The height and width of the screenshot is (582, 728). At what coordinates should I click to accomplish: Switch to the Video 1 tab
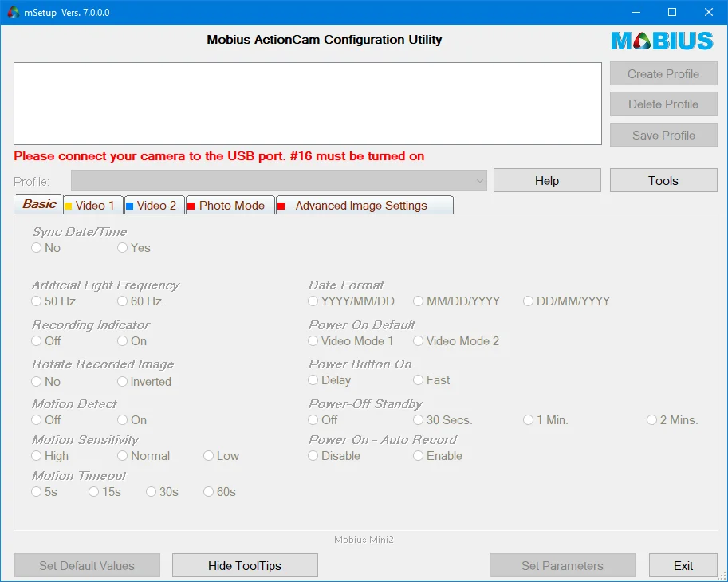tap(93, 206)
